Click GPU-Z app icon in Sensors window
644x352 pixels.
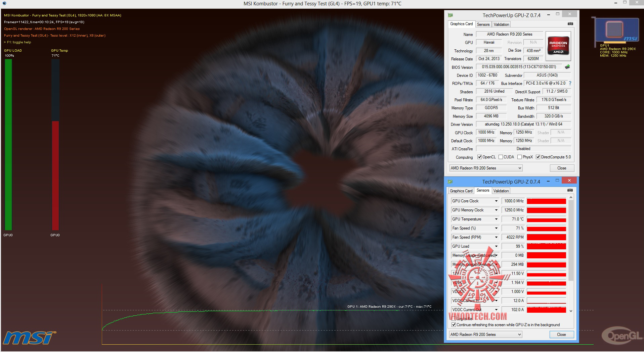click(450, 182)
